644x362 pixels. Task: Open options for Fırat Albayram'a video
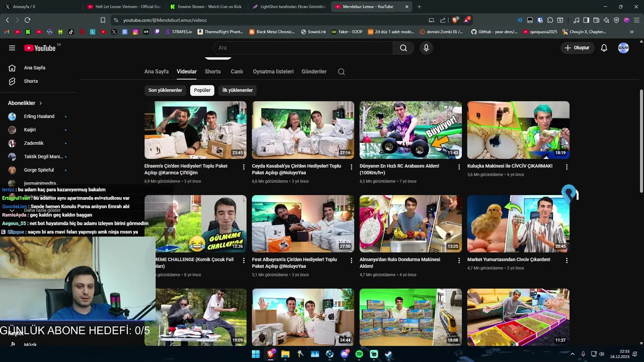pyautogui.click(x=352, y=260)
